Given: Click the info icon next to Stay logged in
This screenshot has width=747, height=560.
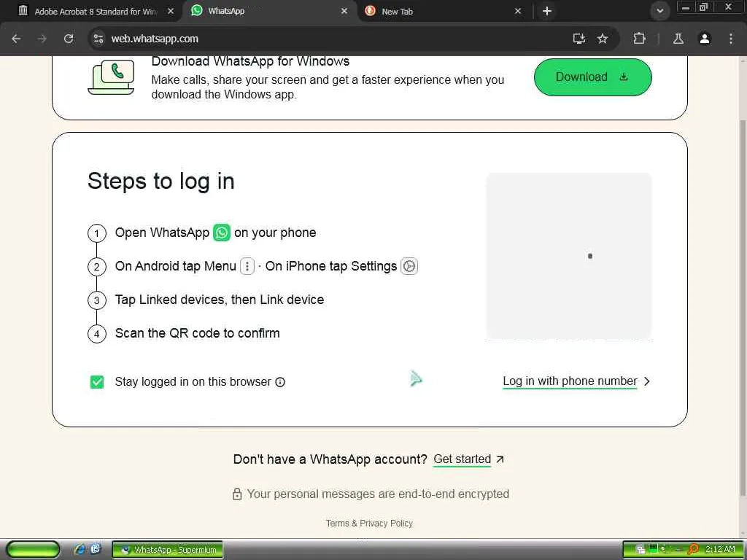Looking at the screenshot, I should click(280, 382).
